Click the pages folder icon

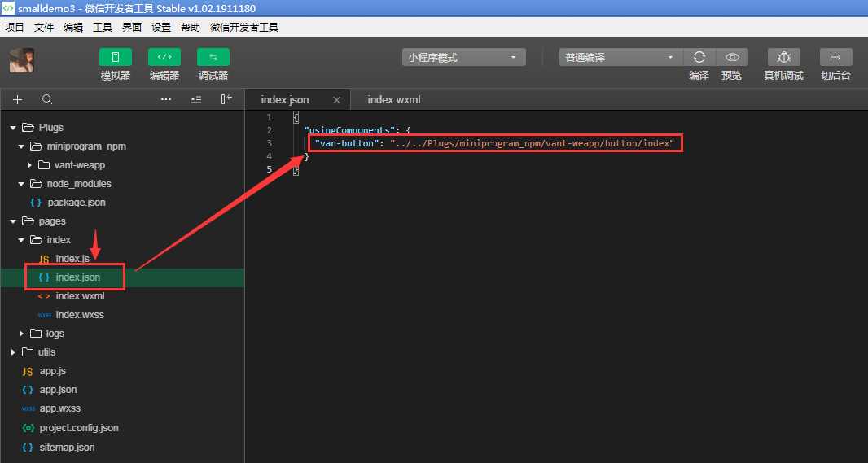[x=28, y=221]
